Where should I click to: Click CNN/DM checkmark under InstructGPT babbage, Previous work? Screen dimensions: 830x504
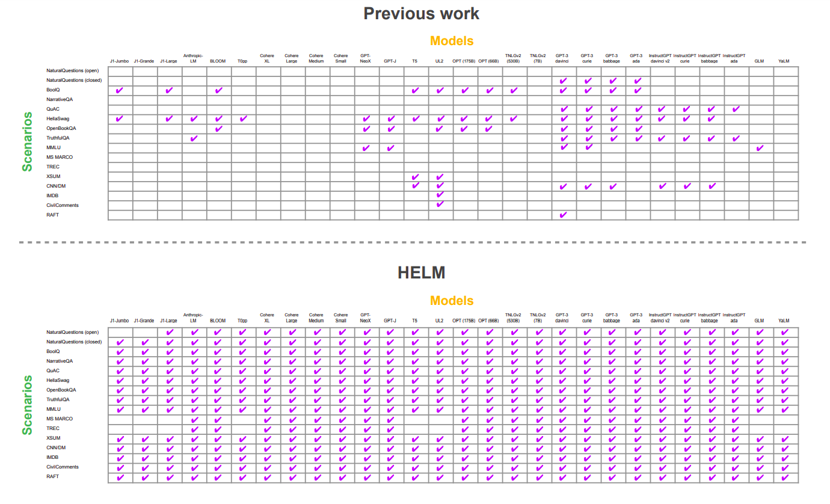[712, 186]
